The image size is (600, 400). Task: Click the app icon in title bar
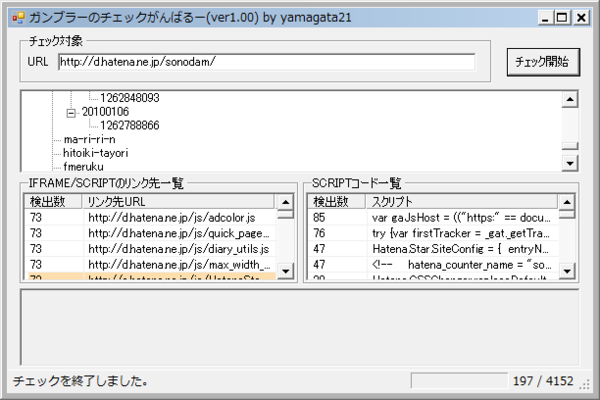pyautogui.click(x=18, y=18)
